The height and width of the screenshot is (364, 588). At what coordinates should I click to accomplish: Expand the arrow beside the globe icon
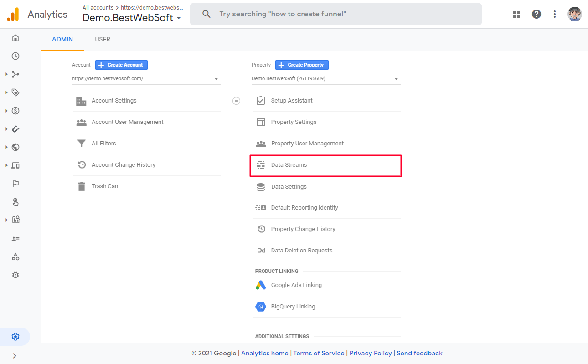[x=6, y=147]
